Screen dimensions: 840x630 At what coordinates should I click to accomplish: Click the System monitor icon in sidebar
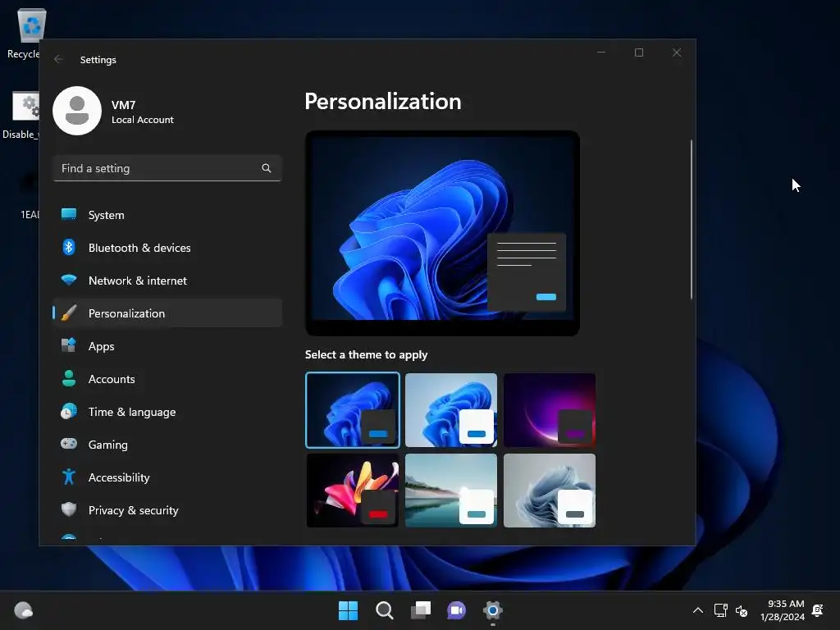pyautogui.click(x=69, y=214)
